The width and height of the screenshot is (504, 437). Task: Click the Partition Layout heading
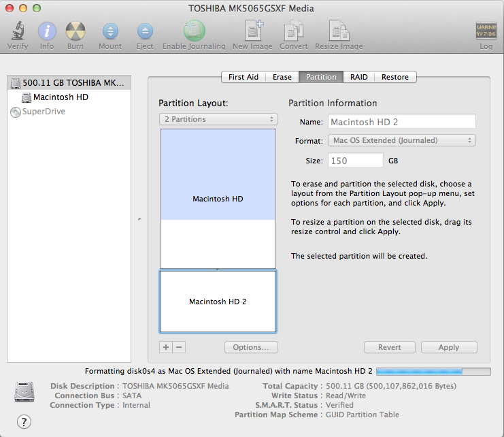coord(193,103)
